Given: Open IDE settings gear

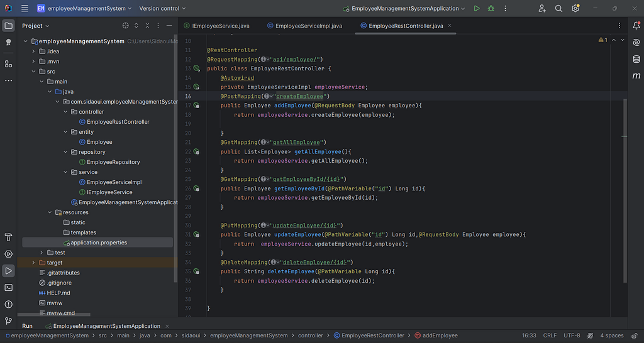Looking at the screenshot, I should [575, 8].
